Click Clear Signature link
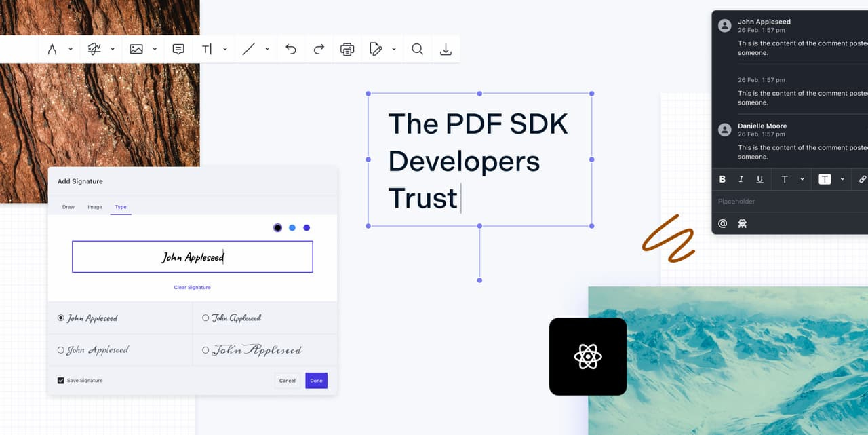This screenshot has height=435, width=868. (193, 288)
